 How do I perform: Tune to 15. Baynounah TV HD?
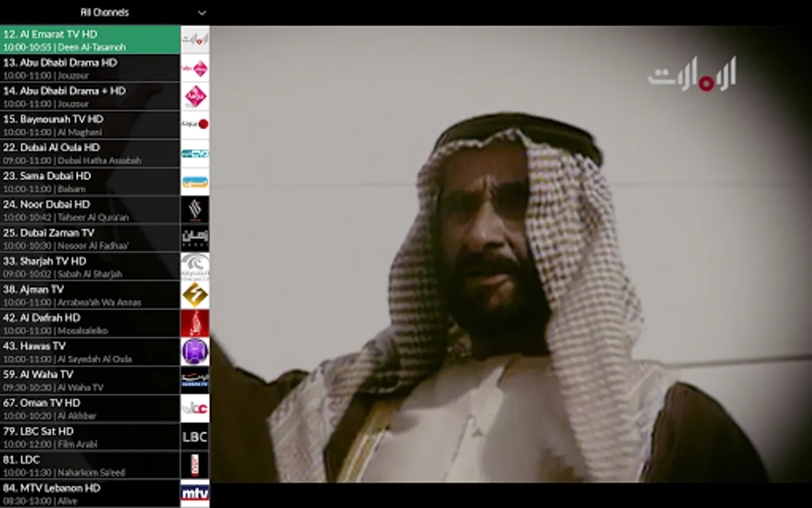(x=90, y=125)
